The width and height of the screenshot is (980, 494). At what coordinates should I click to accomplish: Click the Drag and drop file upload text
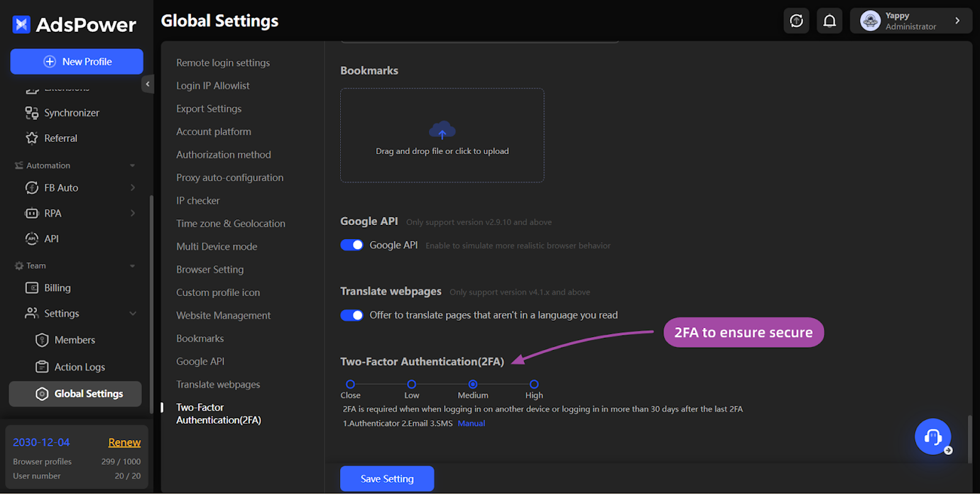pos(442,151)
